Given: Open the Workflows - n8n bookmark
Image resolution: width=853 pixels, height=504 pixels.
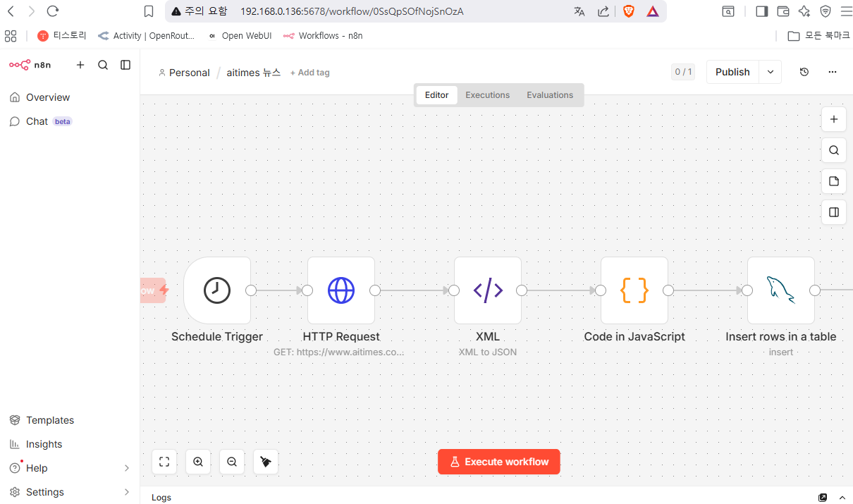Looking at the screenshot, I should pos(323,35).
